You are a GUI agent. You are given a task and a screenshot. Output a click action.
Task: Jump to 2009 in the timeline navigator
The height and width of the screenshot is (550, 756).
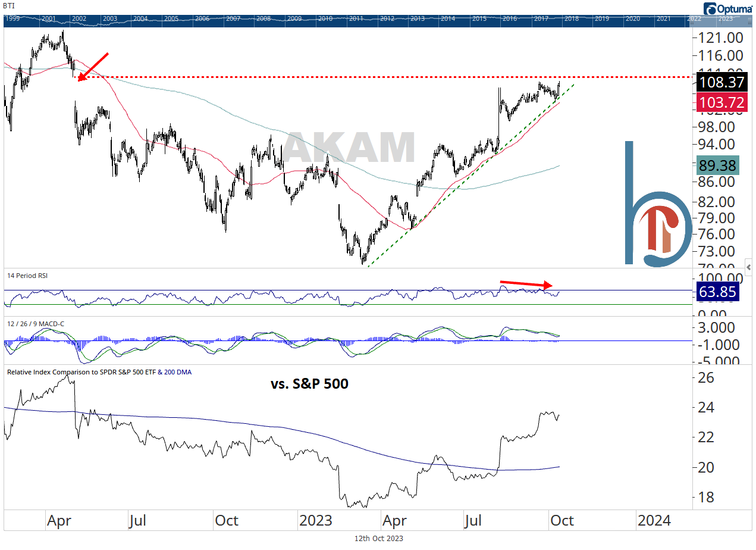294,18
